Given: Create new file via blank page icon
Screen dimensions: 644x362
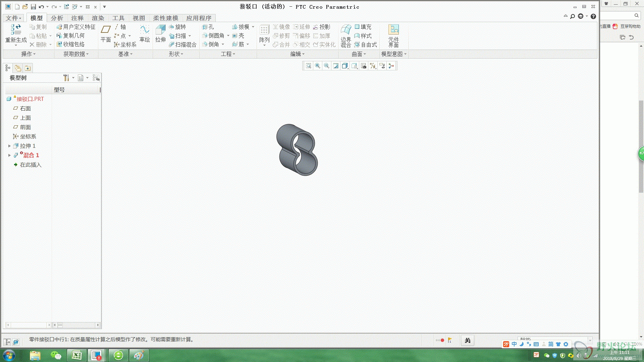Looking at the screenshot, I should click(17, 7).
